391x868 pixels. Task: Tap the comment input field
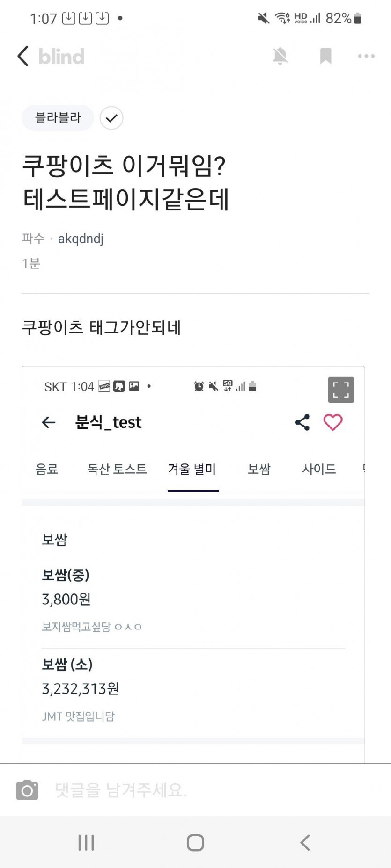211,790
